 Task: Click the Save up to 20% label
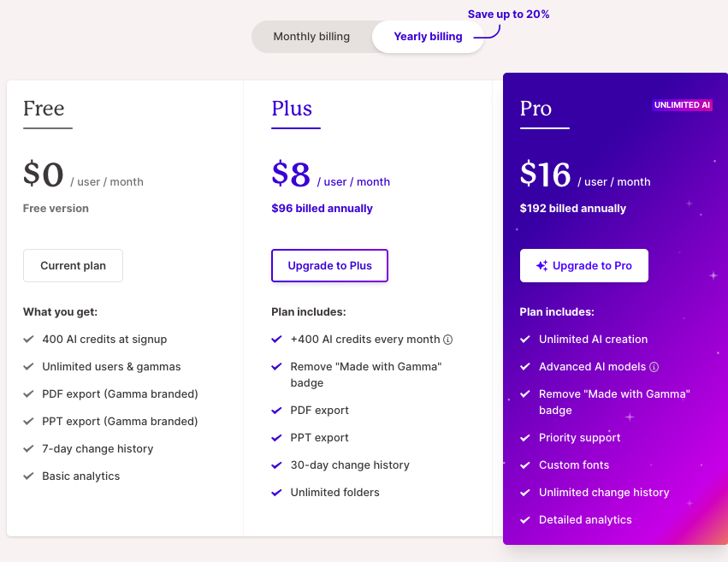[x=508, y=15]
